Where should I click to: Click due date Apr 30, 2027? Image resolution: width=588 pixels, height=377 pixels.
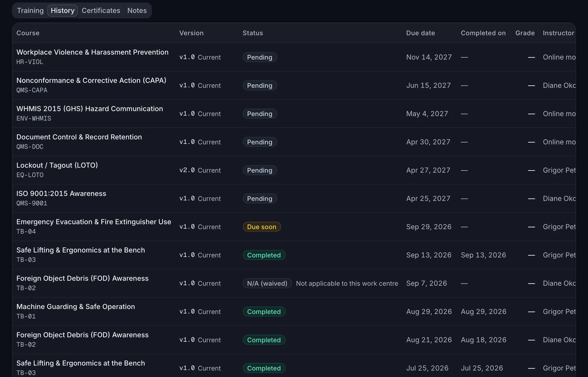point(428,142)
